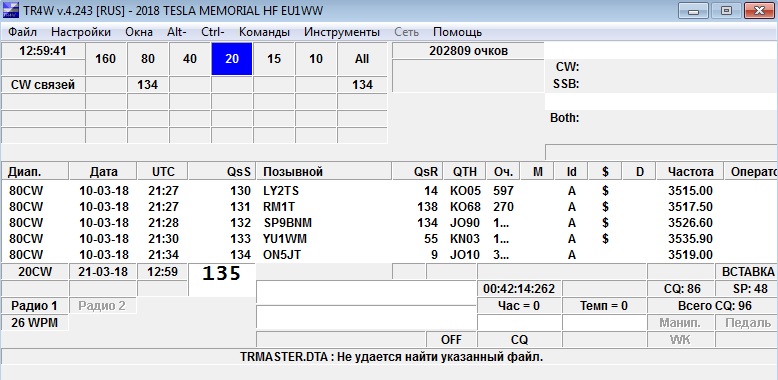Screen dimensions: 778x380
Task: Open the Ctrl- menu
Action: click(x=213, y=32)
